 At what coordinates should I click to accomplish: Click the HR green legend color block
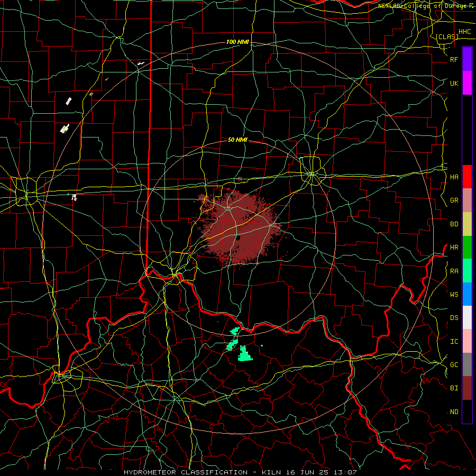(467, 248)
